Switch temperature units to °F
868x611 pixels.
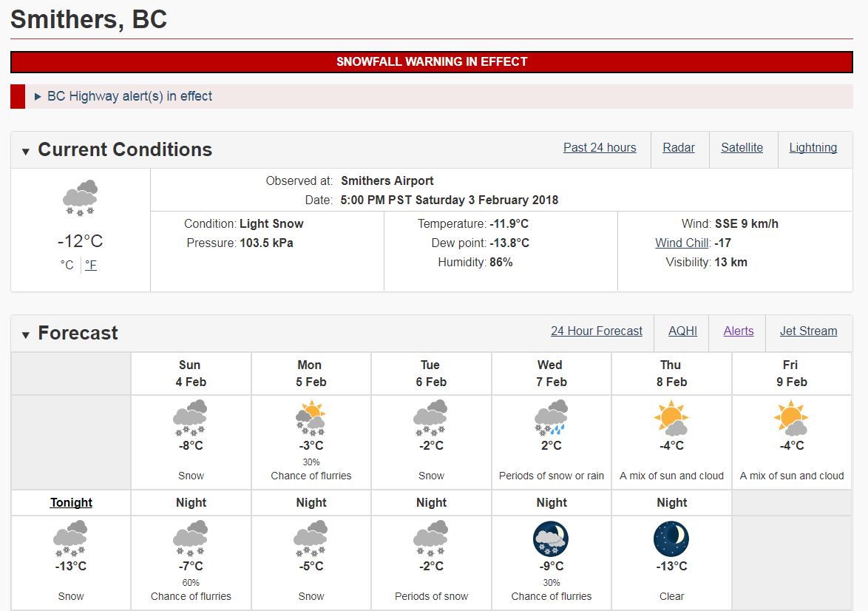pos(91,265)
